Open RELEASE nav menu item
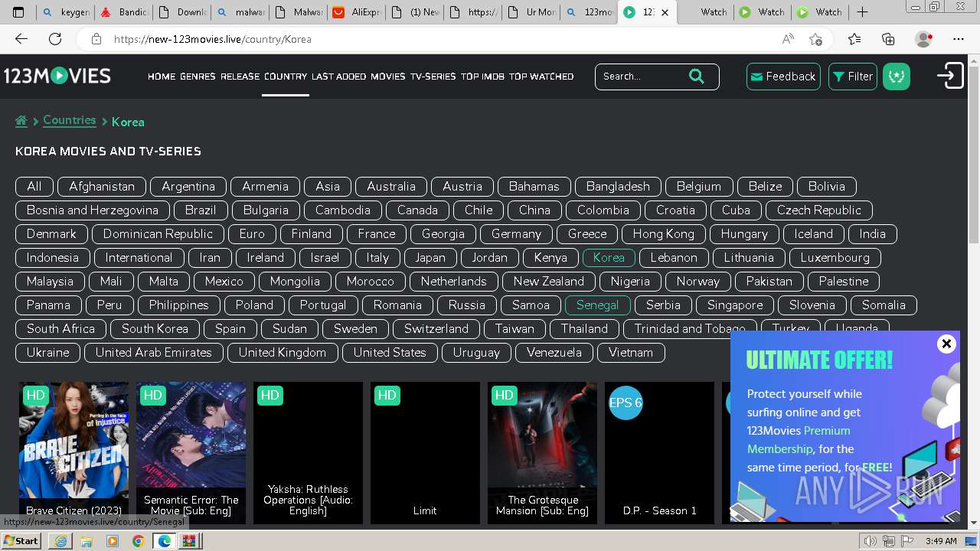Image resolution: width=980 pixels, height=551 pixels. click(x=240, y=77)
